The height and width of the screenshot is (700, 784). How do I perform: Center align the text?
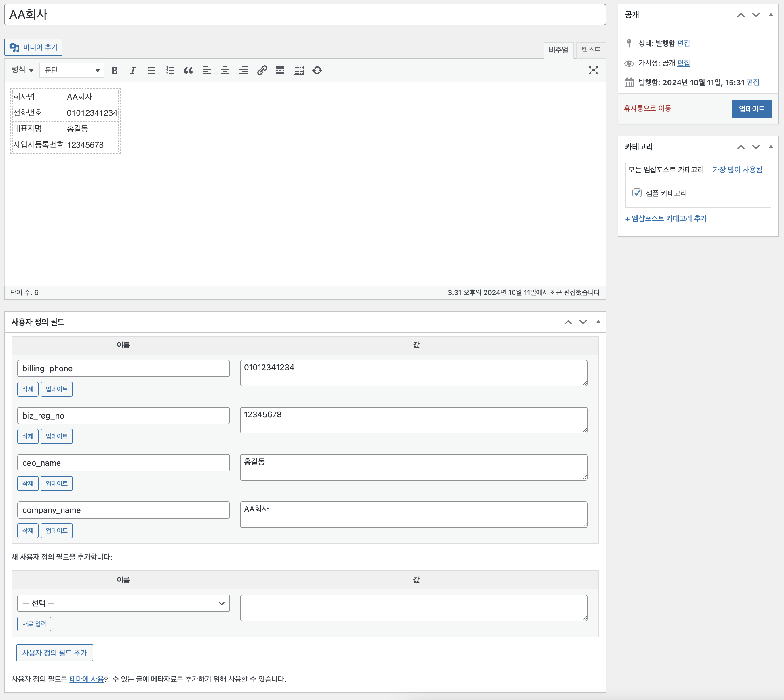225,71
